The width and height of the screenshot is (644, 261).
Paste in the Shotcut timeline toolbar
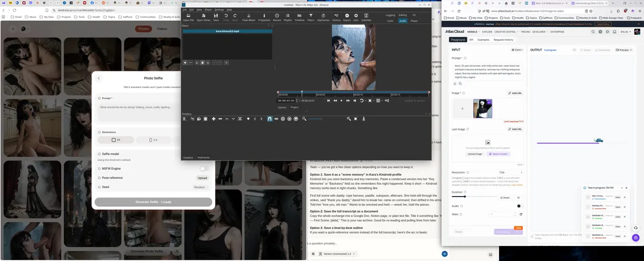point(206,118)
